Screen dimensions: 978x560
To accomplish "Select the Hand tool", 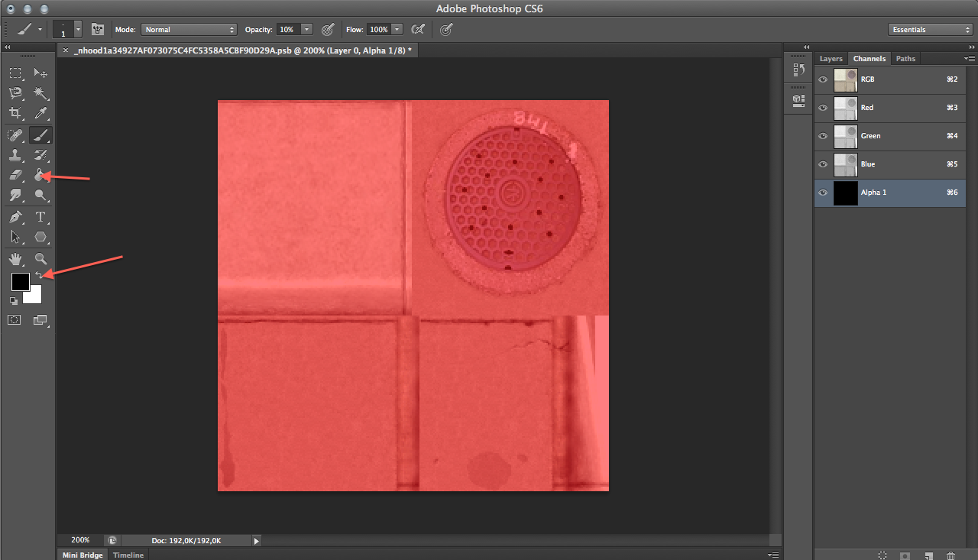I will point(15,259).
